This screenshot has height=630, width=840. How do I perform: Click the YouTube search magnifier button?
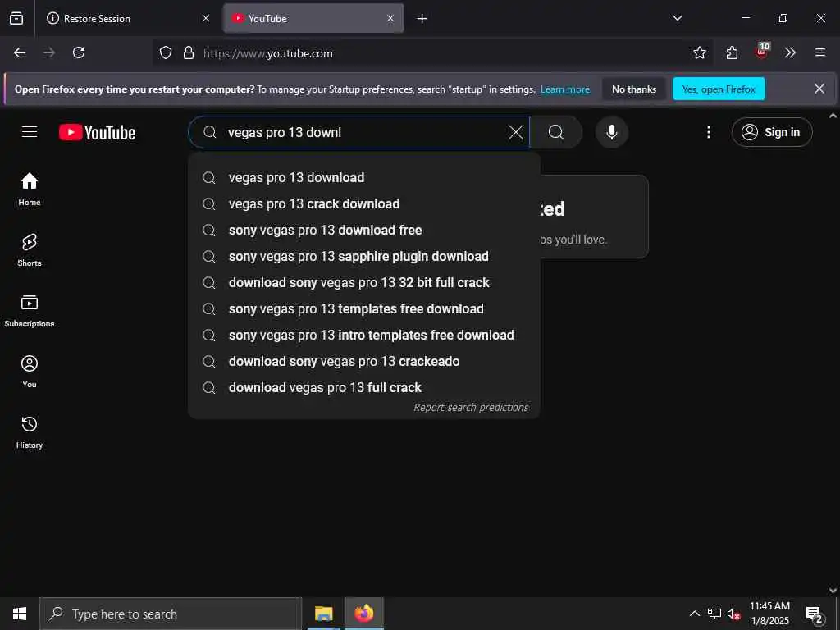[x=556, y=132]
